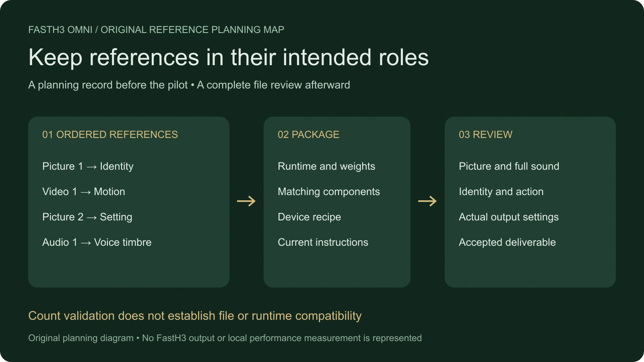The image size is (644, 362).
Task: Click the 'Count validation does not establish' statement
Action: point(195,316)
